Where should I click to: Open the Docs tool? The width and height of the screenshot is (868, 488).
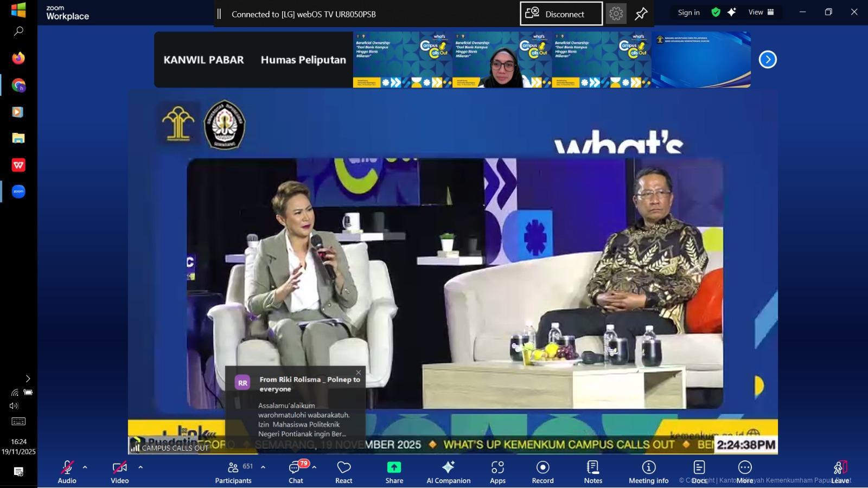[x=699, y=471]
